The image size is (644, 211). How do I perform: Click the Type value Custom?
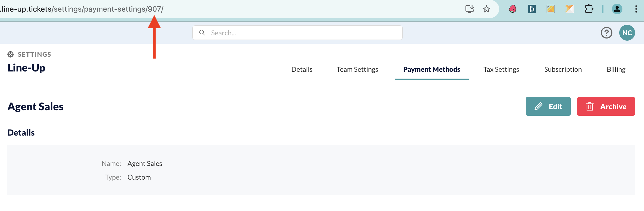pyautogui.click(x=139, y=177)
